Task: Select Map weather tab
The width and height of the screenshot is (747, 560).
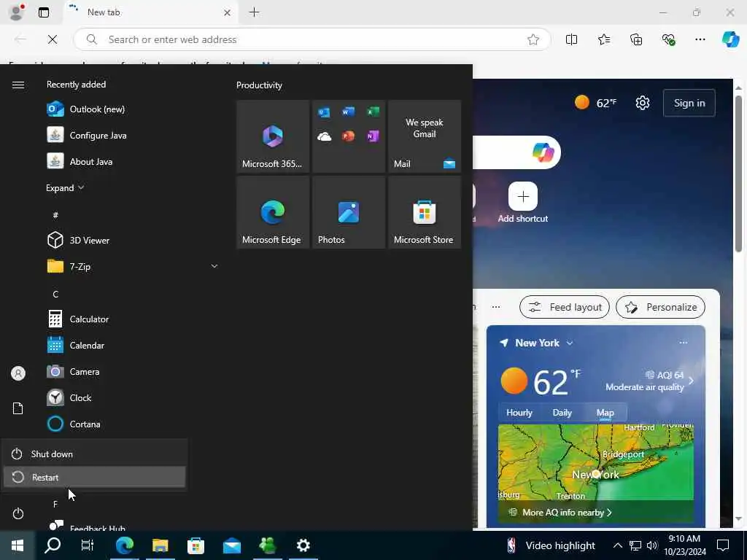Action: (x=605, y=413)
